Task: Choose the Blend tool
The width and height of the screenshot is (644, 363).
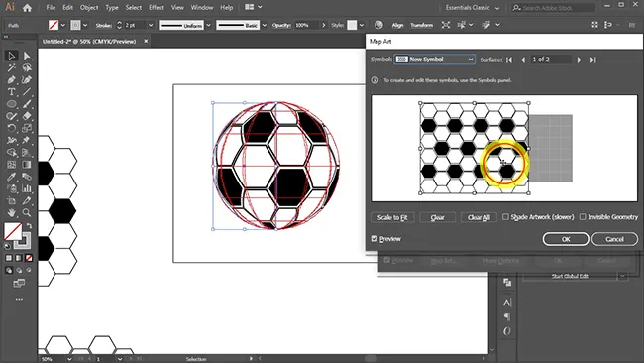Action: 27,177
